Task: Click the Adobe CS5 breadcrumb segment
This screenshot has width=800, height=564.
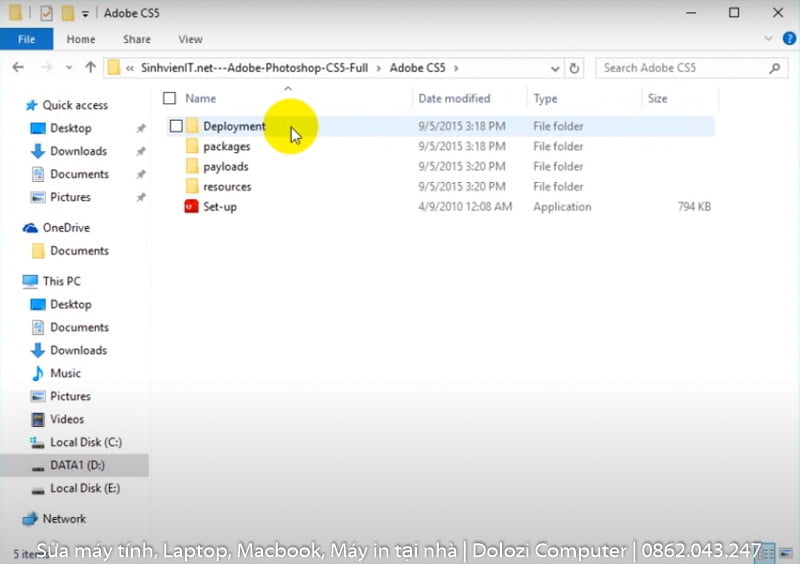Action: pyautogui.click(x=419, y=68)
